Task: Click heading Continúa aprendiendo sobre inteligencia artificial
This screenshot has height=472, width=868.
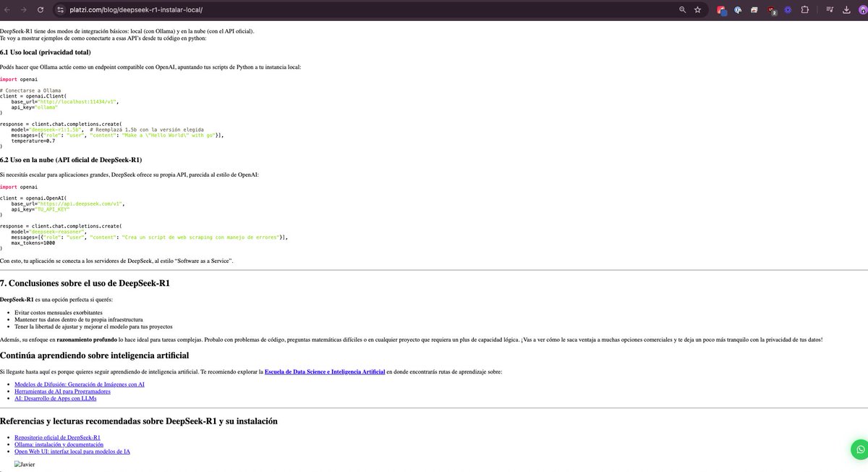Action: pos(95,355)
